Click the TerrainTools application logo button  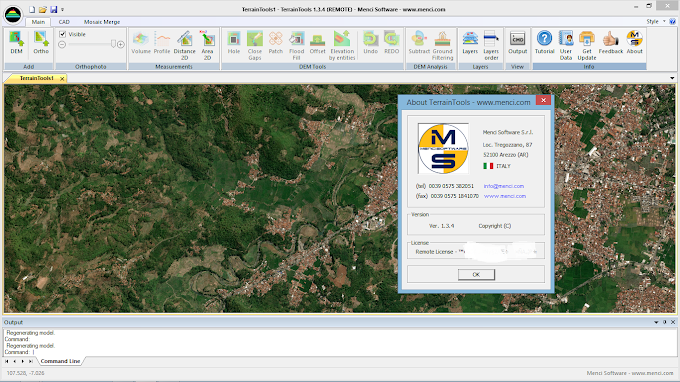13,14
